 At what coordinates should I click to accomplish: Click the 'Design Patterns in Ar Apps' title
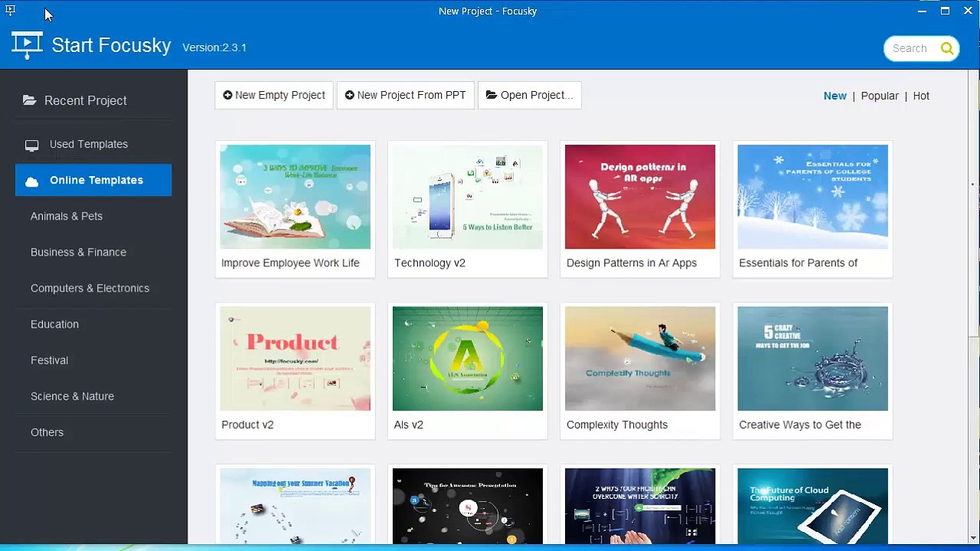click(x=632, y=262)
